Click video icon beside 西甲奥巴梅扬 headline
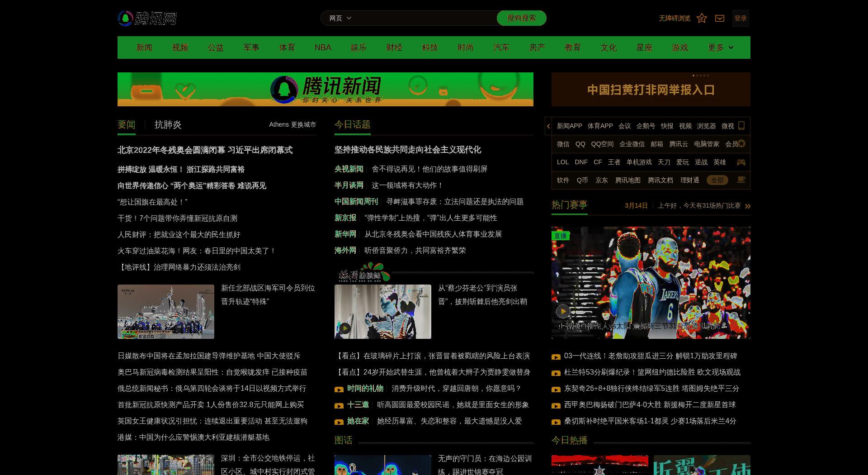This screenshot has height=475, width=868. (x=556, y=406)
